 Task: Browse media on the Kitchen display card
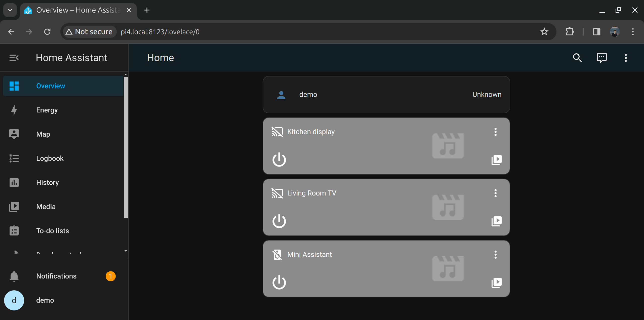[496, 160]
